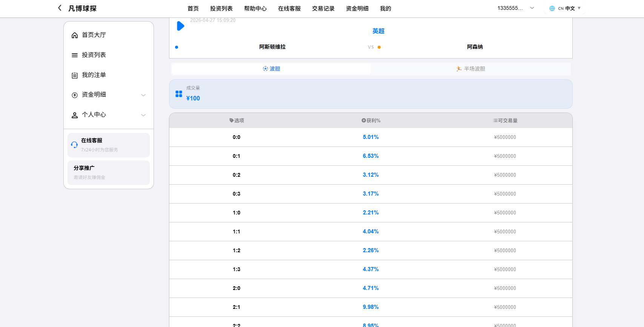Image resolution: width=644 pixels, height=327 pixels.
Task: Click the yen coin icon beside 资金明细
Action: pyautogui.click(x=75, y=95)
